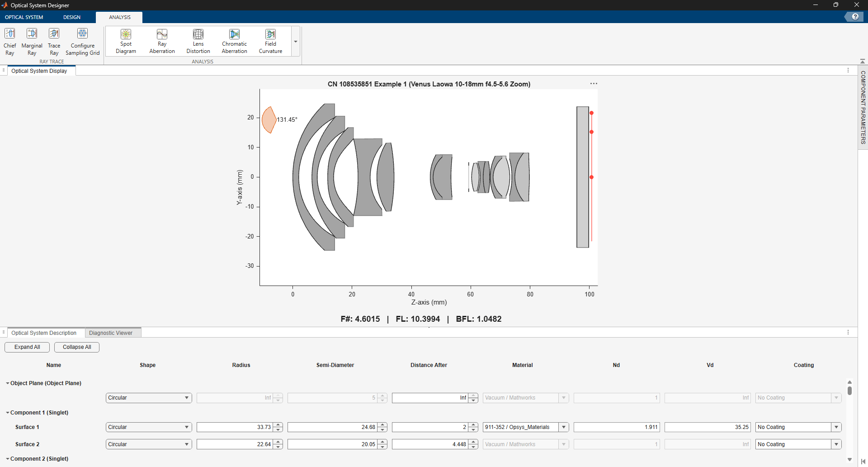Click Surface 2 distance after field 4.448
This screenshot has height=467, width=868.
pos(430,444)
